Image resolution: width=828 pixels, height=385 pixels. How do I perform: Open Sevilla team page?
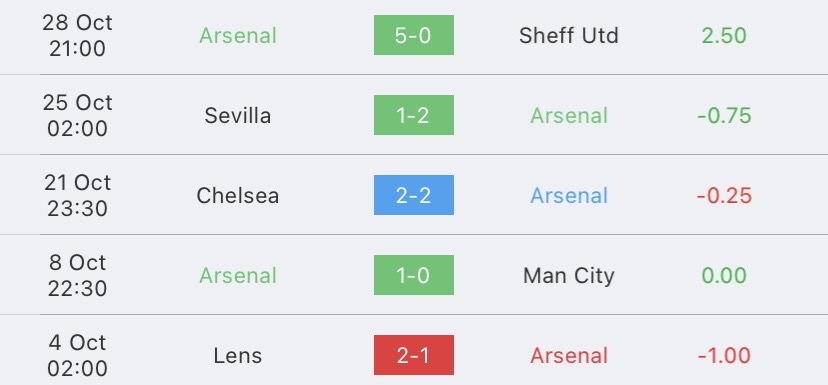pos(238,116)
